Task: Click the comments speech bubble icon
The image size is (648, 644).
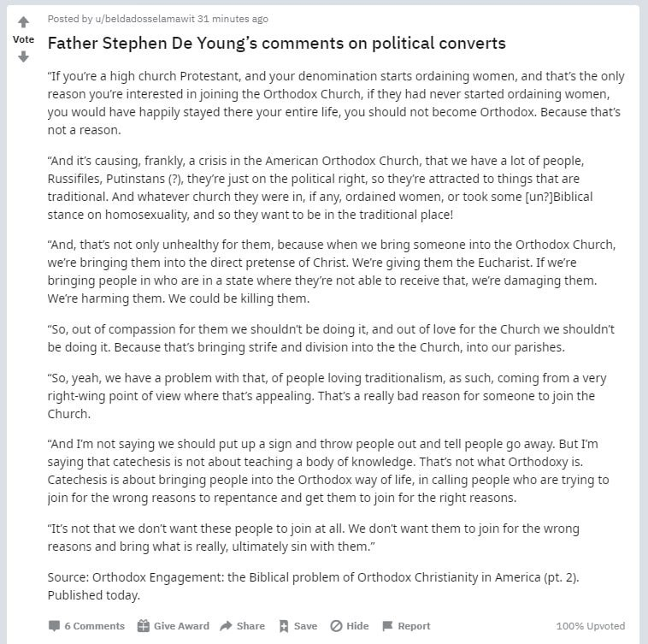Action: pyautogui.click(x=54, y=626)
